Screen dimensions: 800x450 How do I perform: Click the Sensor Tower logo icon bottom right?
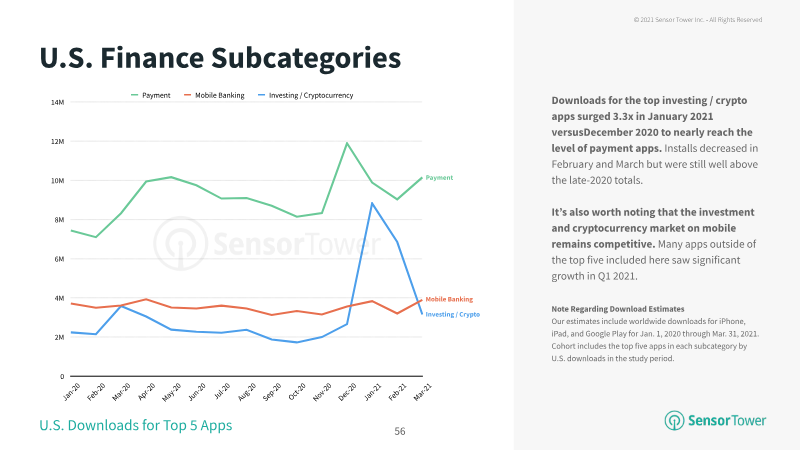tap(674, 420)
